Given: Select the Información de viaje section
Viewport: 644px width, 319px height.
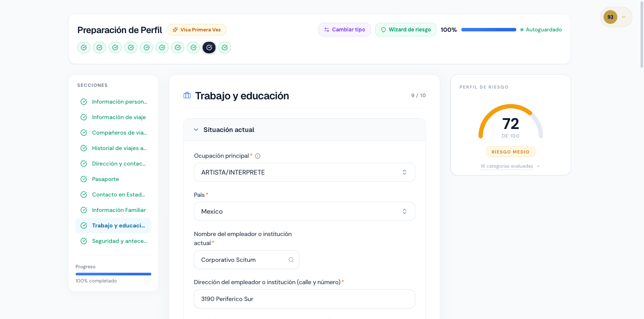Looking at the screenshot, I should (119, 117).
